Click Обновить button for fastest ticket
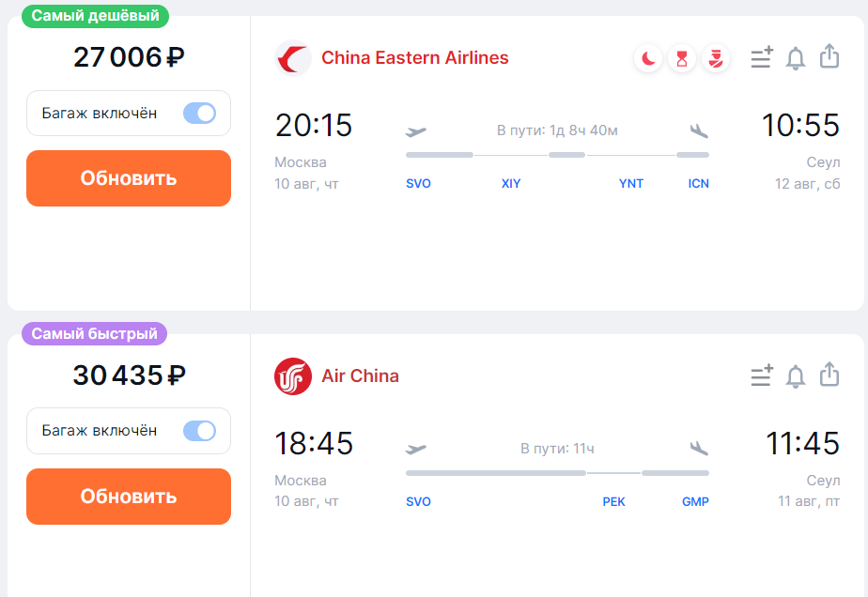Image resolution: width=868 pixels, height=597 pixels. coord(129,497)
